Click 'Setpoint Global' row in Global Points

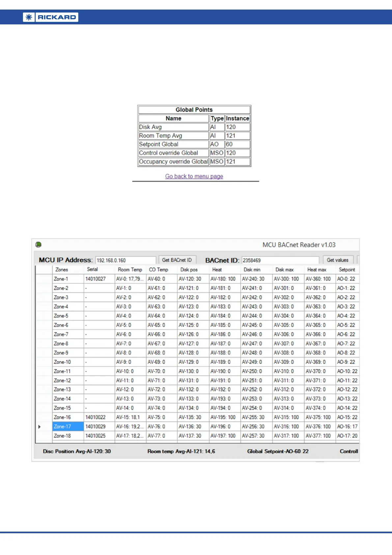194,144
